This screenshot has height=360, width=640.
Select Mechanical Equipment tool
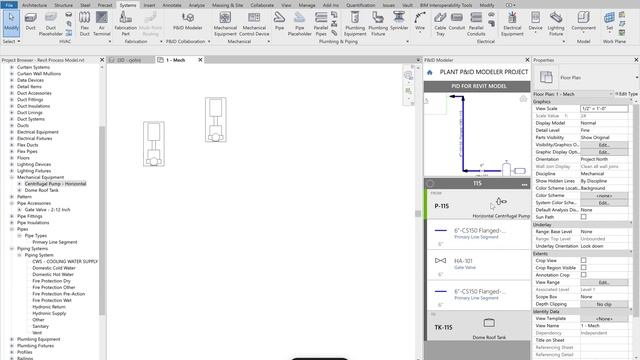click(225, 24)
